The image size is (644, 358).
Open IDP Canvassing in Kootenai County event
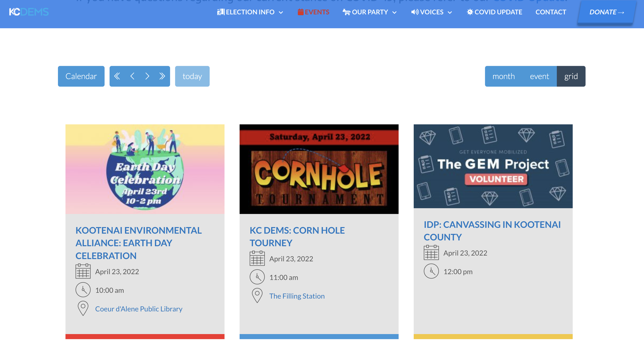click(492, 231)
